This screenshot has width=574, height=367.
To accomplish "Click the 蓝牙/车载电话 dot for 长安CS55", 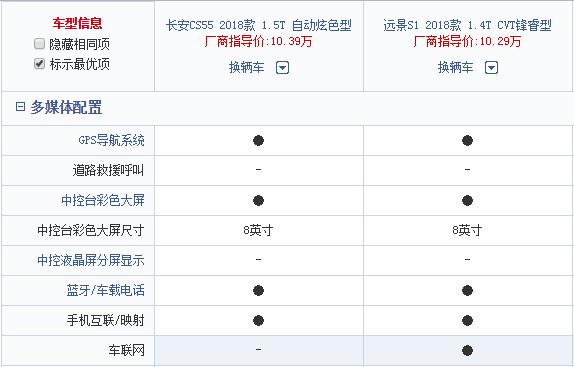I will 258,291.
